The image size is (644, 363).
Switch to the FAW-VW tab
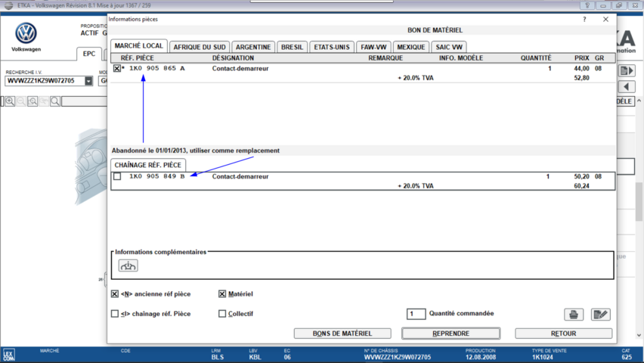373,47
